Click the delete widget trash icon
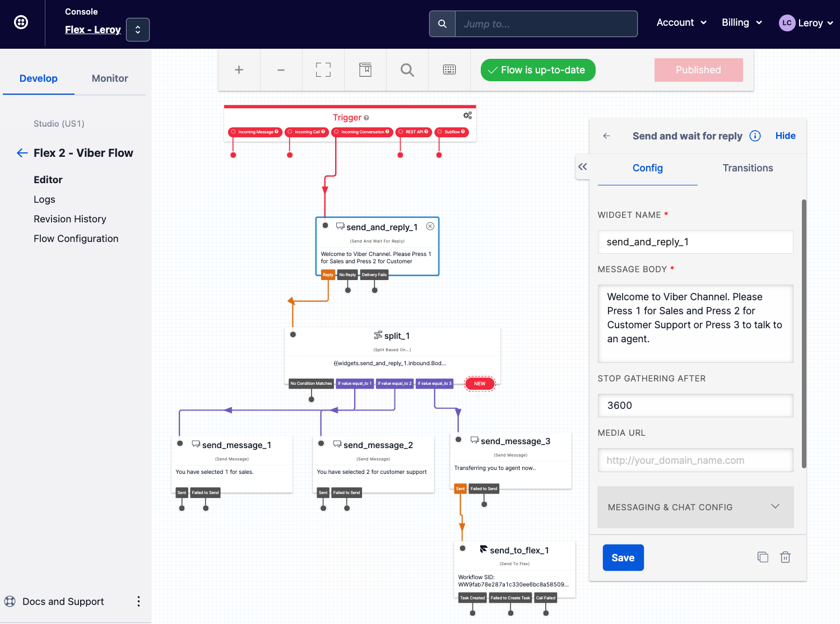840x624 pixels. click(785, 557)
